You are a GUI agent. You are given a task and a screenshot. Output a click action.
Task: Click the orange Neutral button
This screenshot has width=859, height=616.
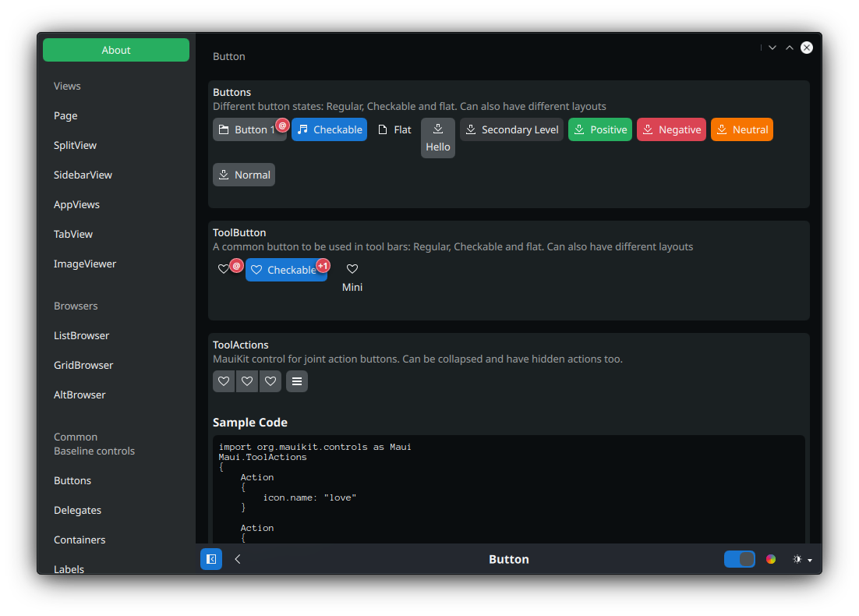coord(742,130)
